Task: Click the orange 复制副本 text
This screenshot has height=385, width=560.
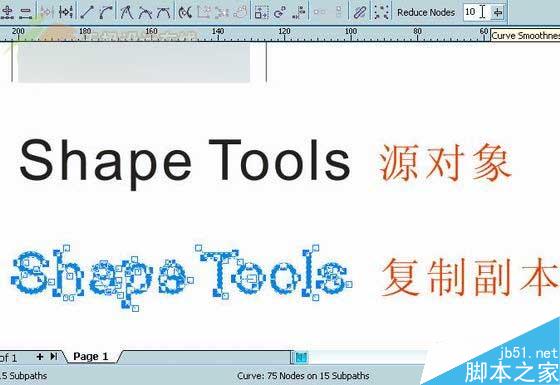Action: click(x=470, y=277)
